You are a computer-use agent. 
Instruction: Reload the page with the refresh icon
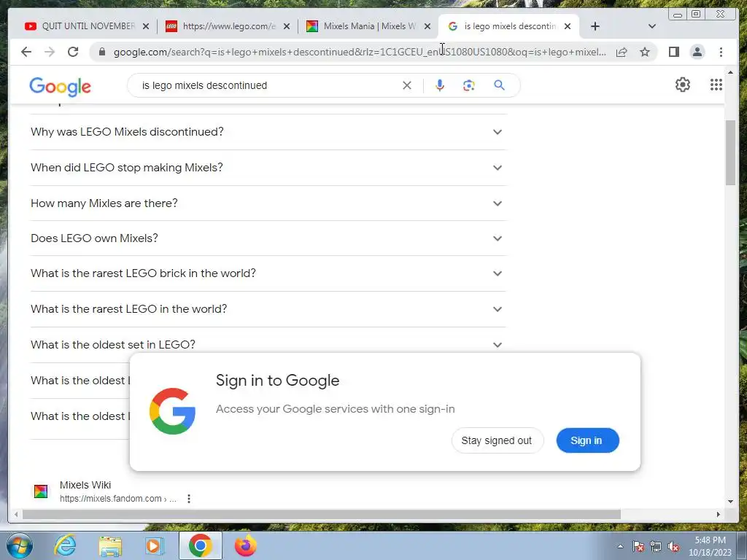pos(73,52)
